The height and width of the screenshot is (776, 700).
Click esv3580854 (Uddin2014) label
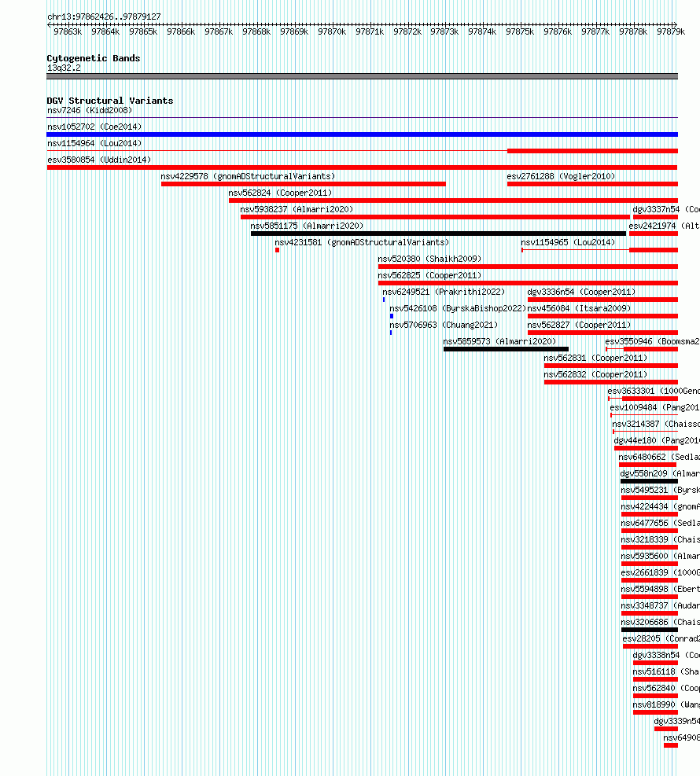(x=99, y=160)
